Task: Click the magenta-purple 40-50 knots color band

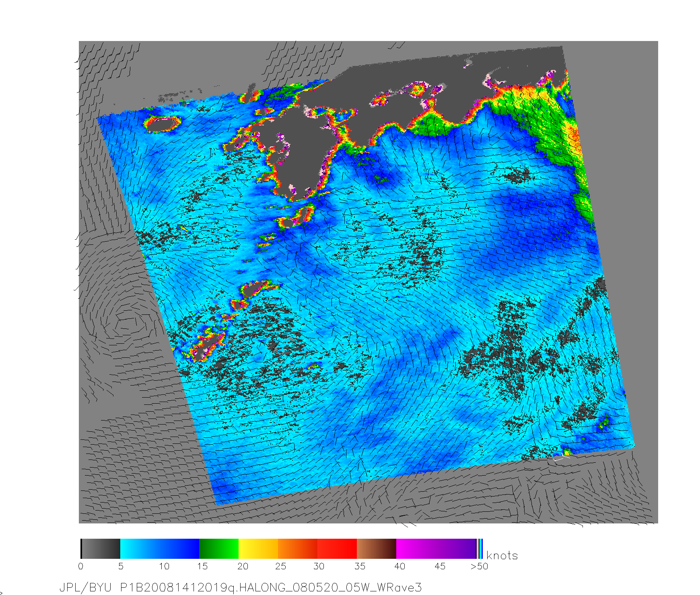Action: 436,549
